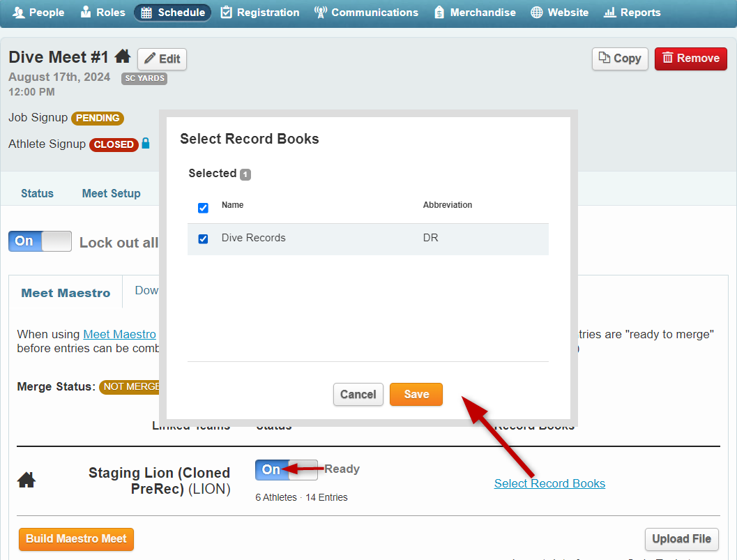This screenshot has height=560, width=737.
Task: Click the home icon beside Staging Lion team
Action: click(26, 480)
